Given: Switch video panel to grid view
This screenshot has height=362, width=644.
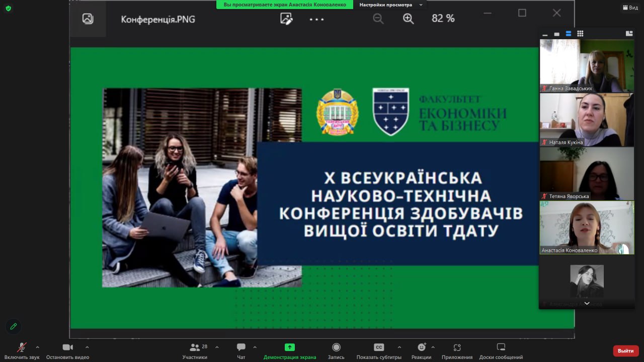Looking at the screenshot, I should 580,34.
